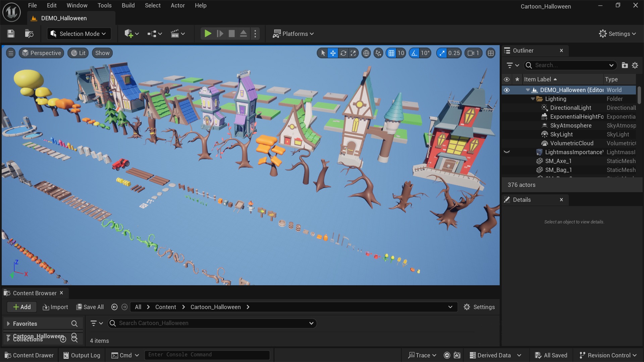Toggle surface snapping icon in viewport
This screenshot has width=644, height=362.
tap(378, 53)
